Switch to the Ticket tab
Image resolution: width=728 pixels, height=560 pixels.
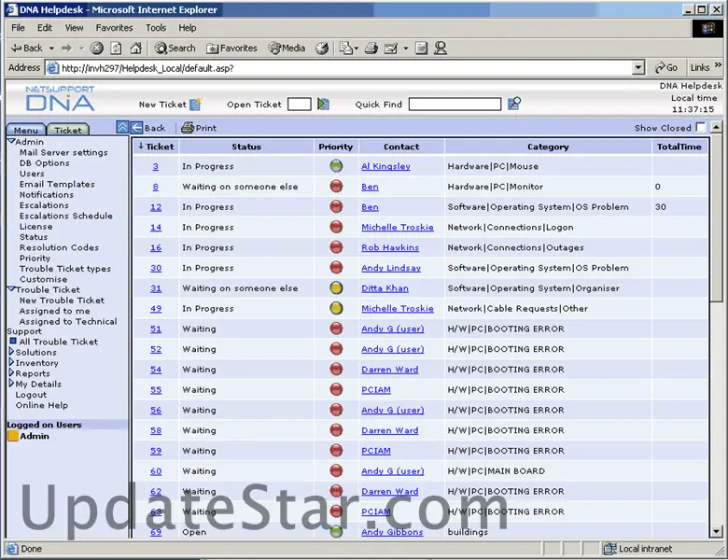click(68, 130)
